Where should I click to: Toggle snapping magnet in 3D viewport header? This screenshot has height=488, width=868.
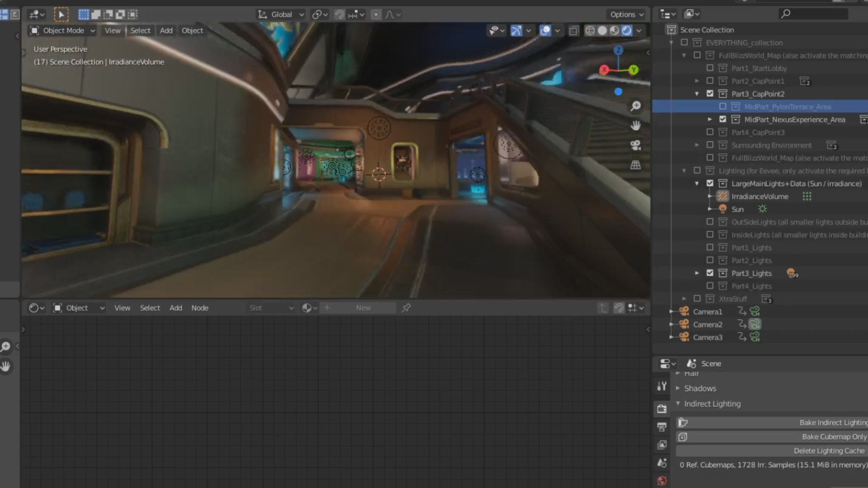point(340,14)
